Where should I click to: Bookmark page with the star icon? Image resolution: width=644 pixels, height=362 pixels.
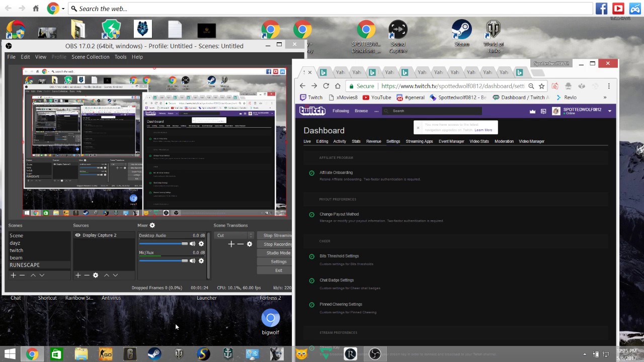click(x=541, y=86)
